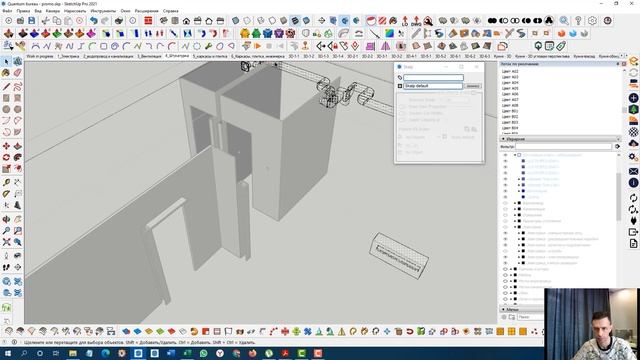Click the DWG export icon
The image size is (640, 360).
tap(416, 20)
